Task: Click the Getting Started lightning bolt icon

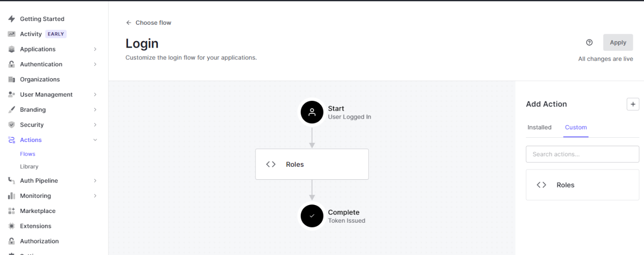Action: [x=12, y=19]
